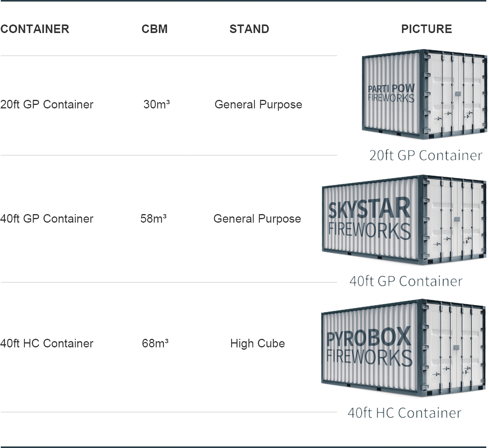The image size is (489, 448).
Task: Click the door of the PYROBOX container
Action: pyautogui.click(x=454, y=348)
